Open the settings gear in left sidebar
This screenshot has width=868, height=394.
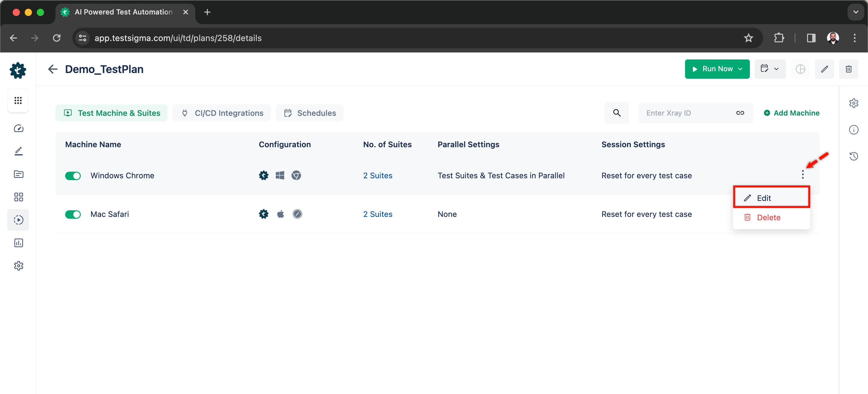coord(18,266)
